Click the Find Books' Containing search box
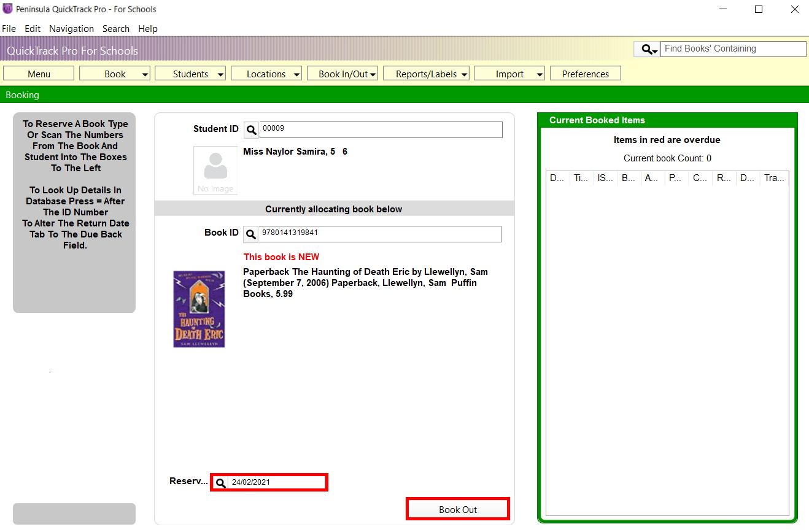809x532 pixels. (x=734, y=49)
